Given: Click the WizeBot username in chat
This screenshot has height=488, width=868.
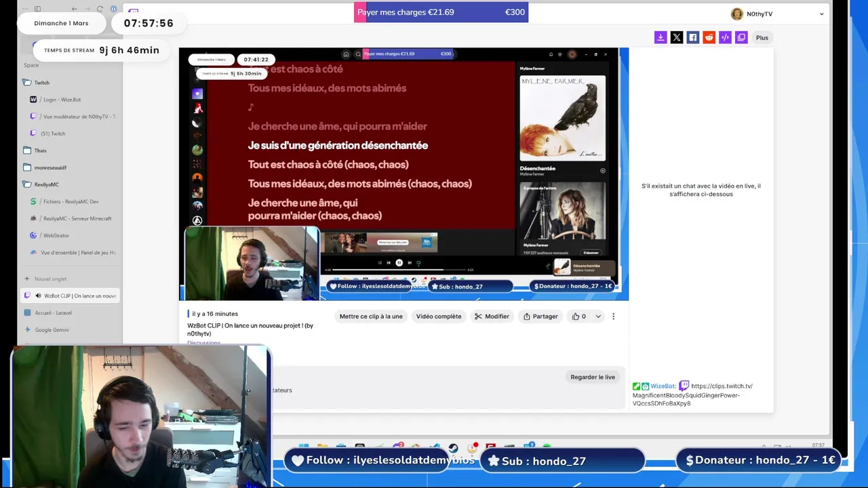Looking at the screenshot, I should (x=663, y=386).
